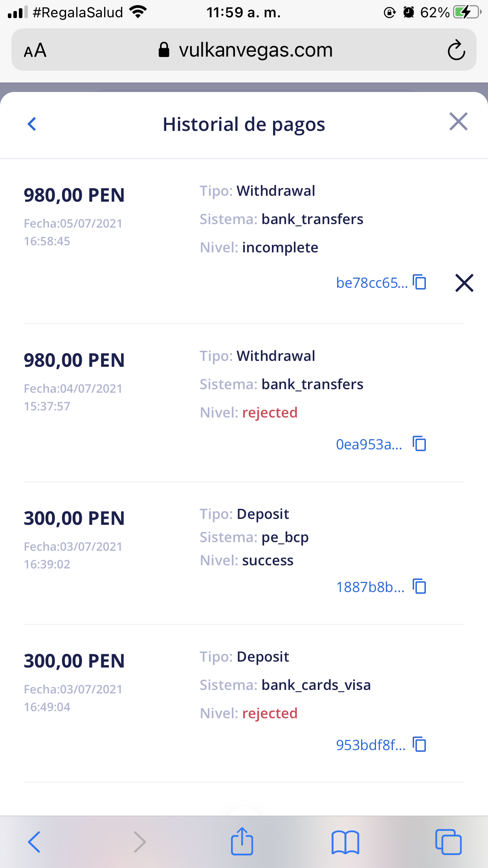
Task: Go back from Historial de pagos
Action: tap(32, 124)
